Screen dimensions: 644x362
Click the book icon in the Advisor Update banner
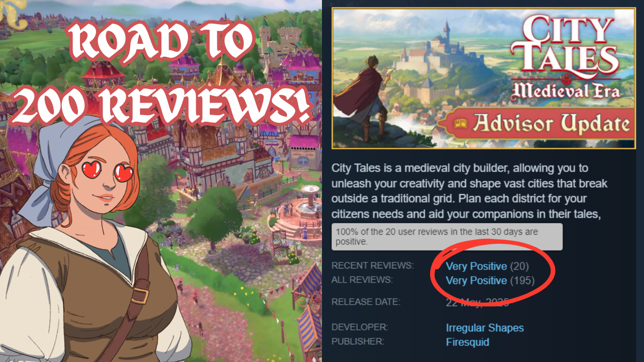[x=460, y=123]
